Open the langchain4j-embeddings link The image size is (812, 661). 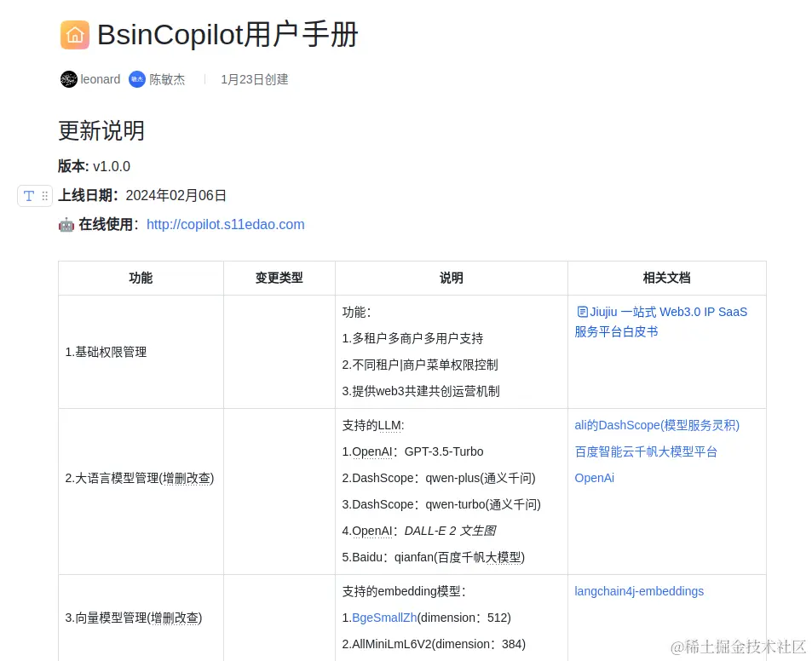[639, 591]
